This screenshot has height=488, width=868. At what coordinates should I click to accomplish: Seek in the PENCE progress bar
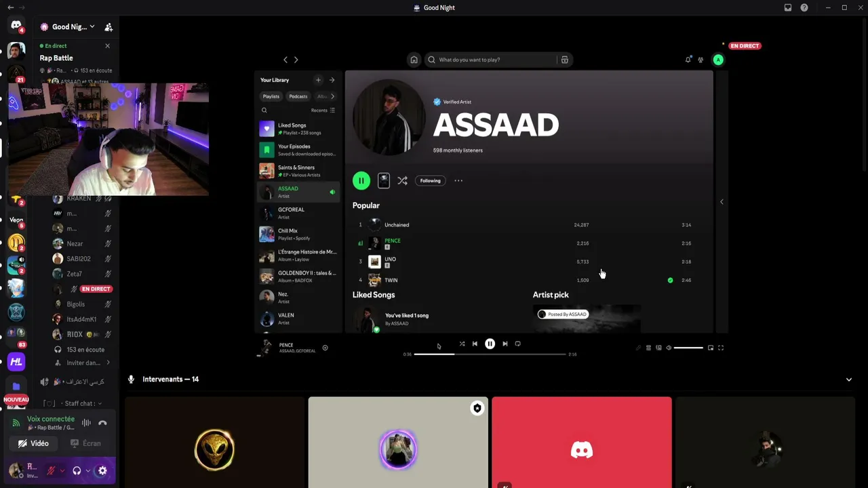pos(490,354)
